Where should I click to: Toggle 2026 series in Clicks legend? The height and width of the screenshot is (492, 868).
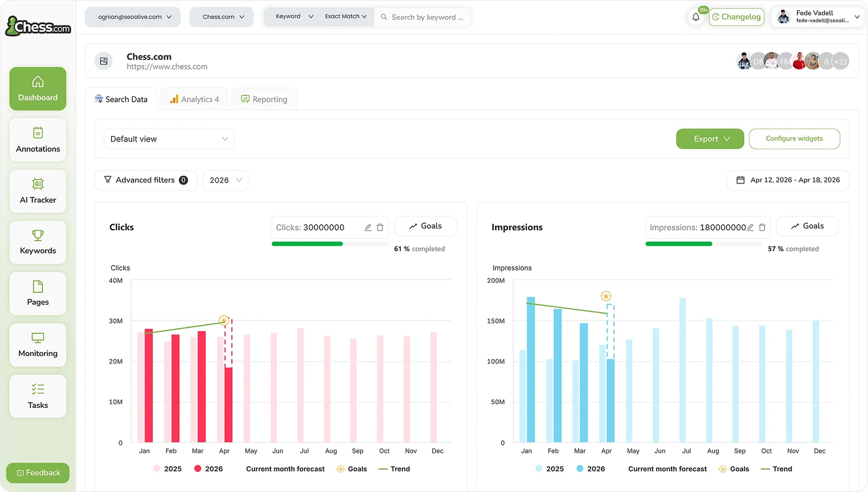point(208,469)
